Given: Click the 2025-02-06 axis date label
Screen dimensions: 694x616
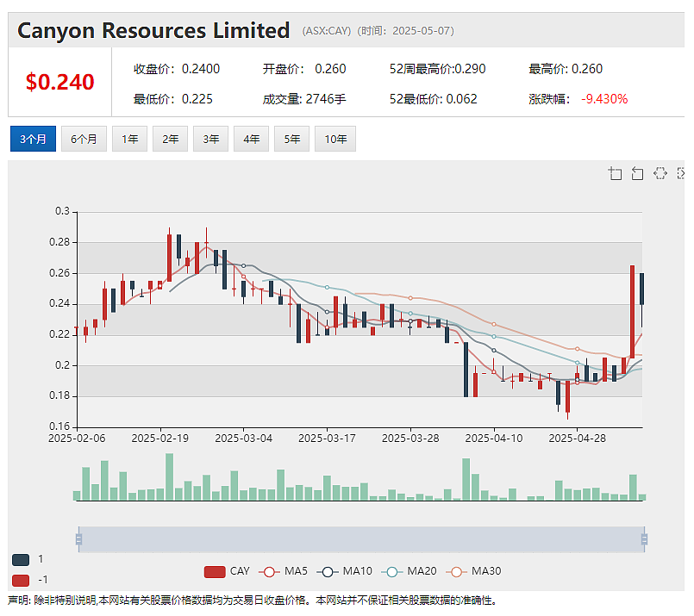Looking at the screenshot, I should coord(77,439).
